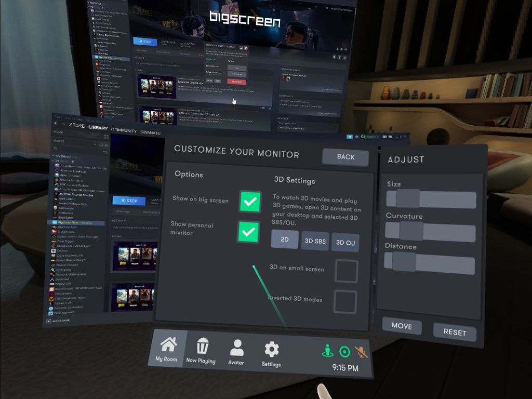This screenshot has height=399, width=532.
Task: Mute your microphone with the mic icon
Action: click(x=362, y=352)
